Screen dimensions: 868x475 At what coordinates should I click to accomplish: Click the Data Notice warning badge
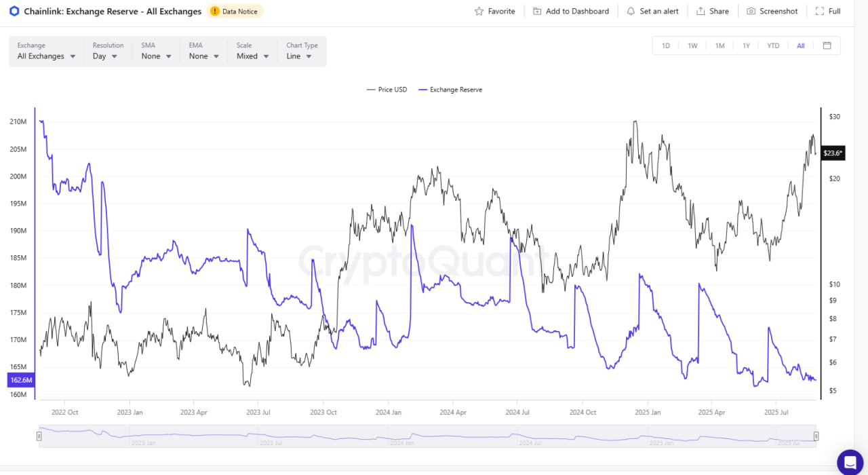pyautogui.click(x=234, y=11)
